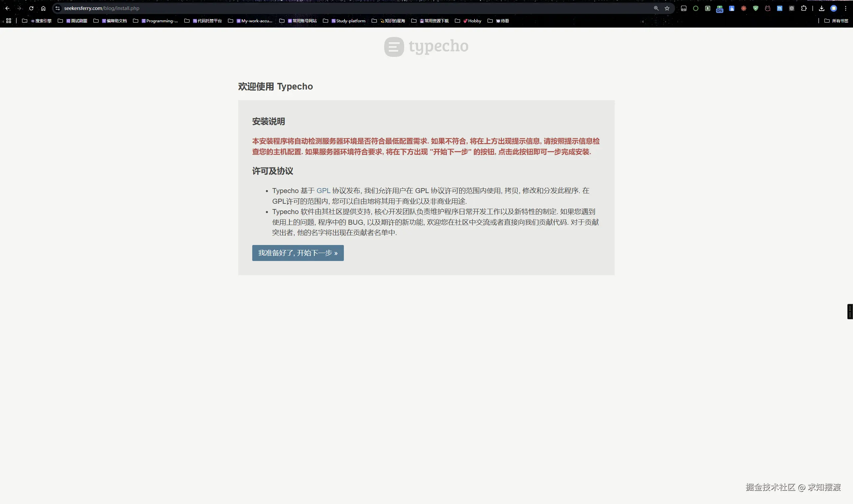This screenshot has height=504, width=853.
Task: Open the blue 'm' extension
Action: coord(780,8)
